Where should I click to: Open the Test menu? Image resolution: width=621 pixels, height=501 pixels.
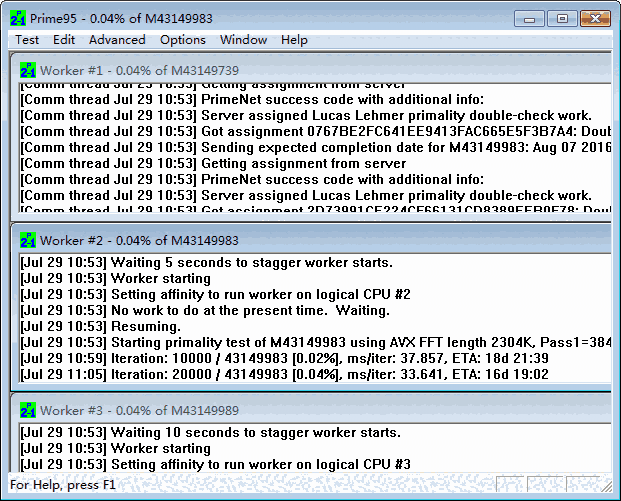tap(27, 40)
